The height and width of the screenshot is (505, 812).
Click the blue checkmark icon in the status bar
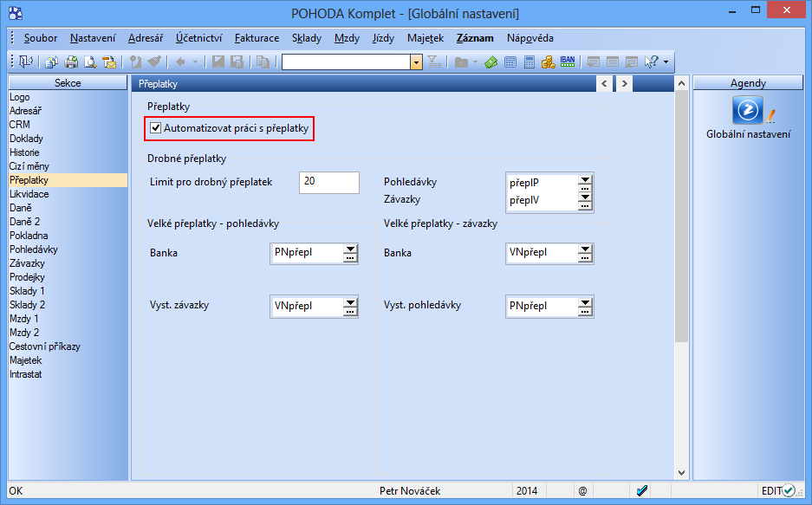point(642,490)
